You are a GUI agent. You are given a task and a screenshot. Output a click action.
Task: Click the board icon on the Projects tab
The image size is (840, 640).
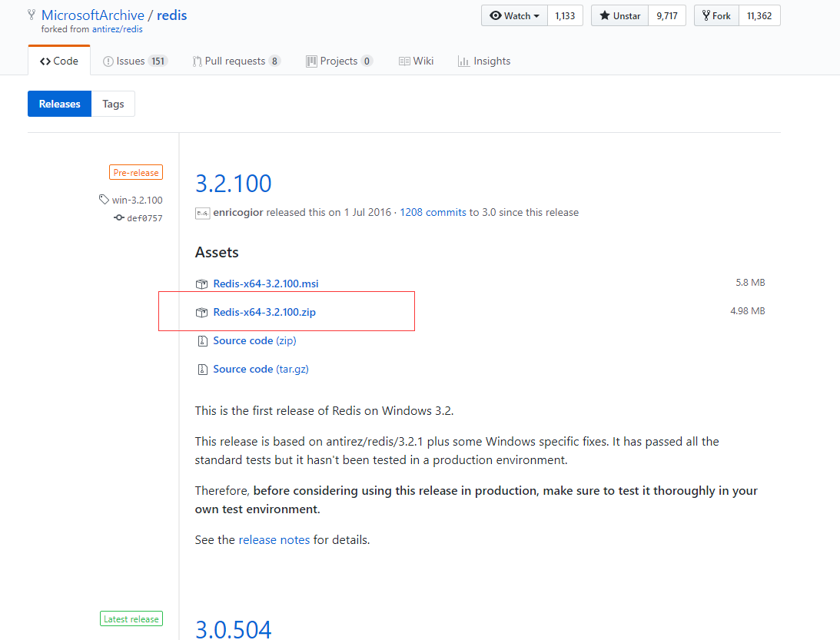pyautogui.click(x=311, y=61)
